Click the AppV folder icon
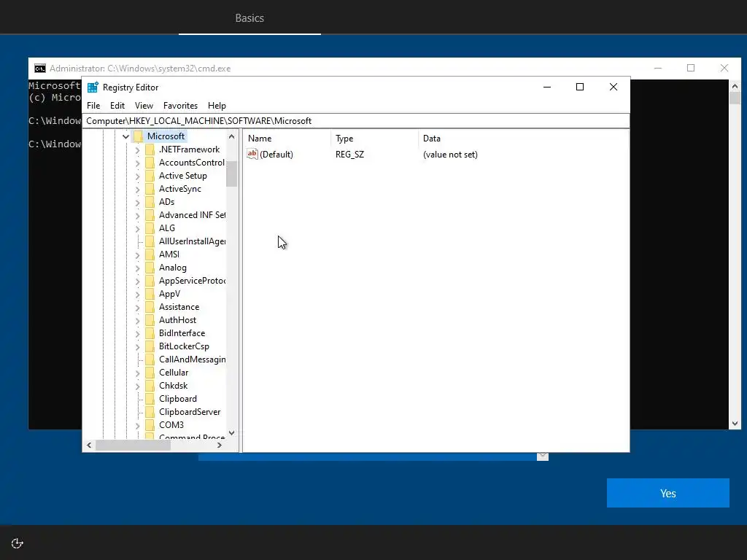The image size is (747, 560). [150, 294]
